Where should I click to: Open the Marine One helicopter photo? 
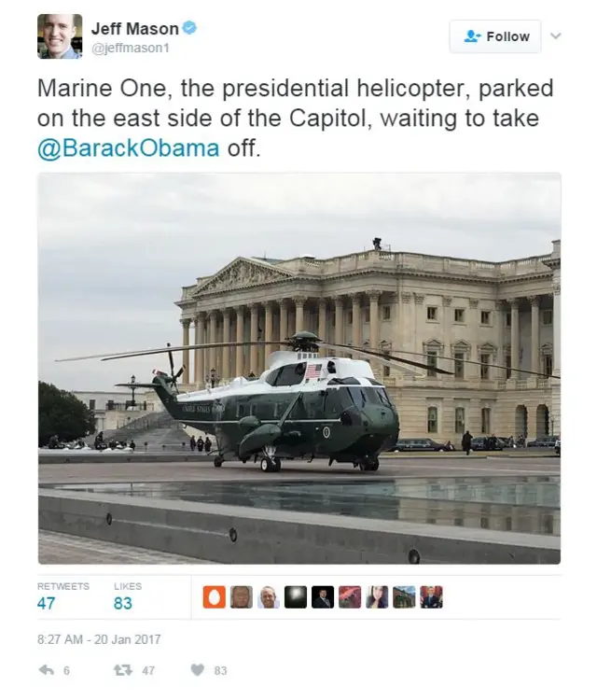pos(298,369)
